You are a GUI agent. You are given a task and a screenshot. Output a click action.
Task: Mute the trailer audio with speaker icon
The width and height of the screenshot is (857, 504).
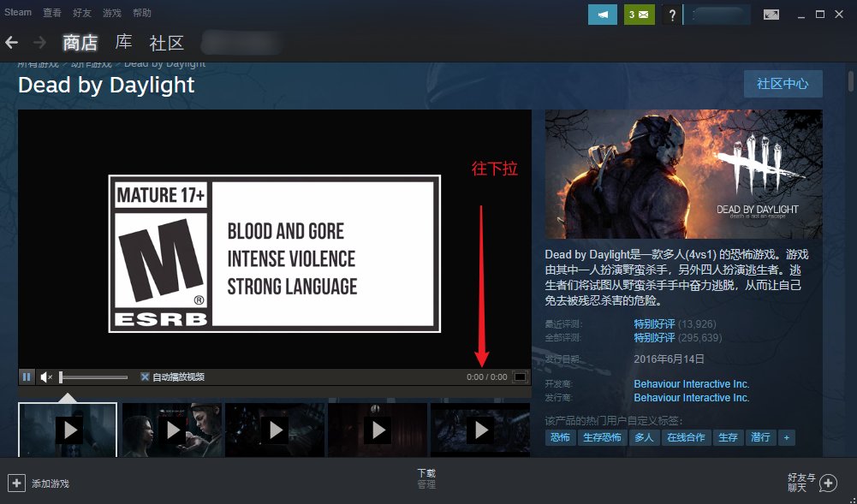coord(46,376)
